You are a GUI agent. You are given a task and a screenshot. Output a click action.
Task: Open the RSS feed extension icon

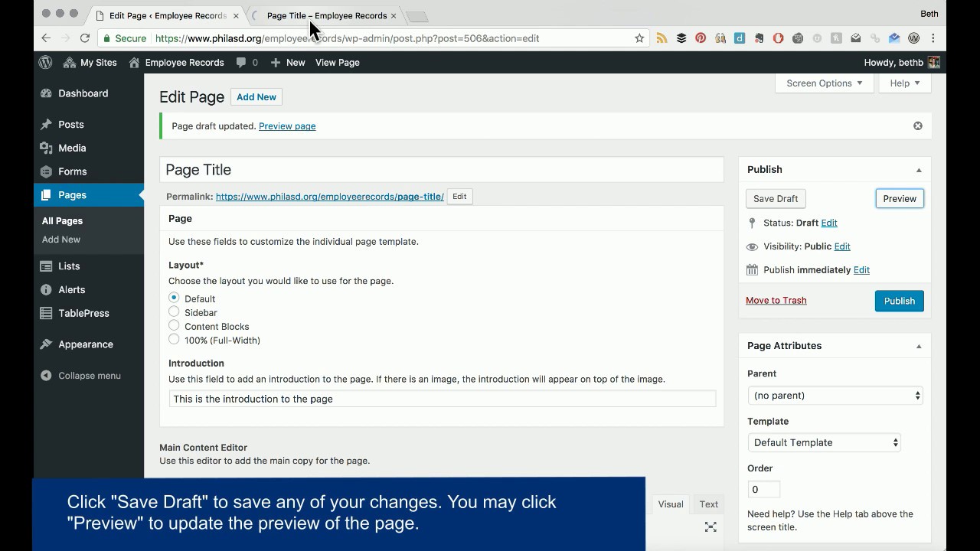661,38
